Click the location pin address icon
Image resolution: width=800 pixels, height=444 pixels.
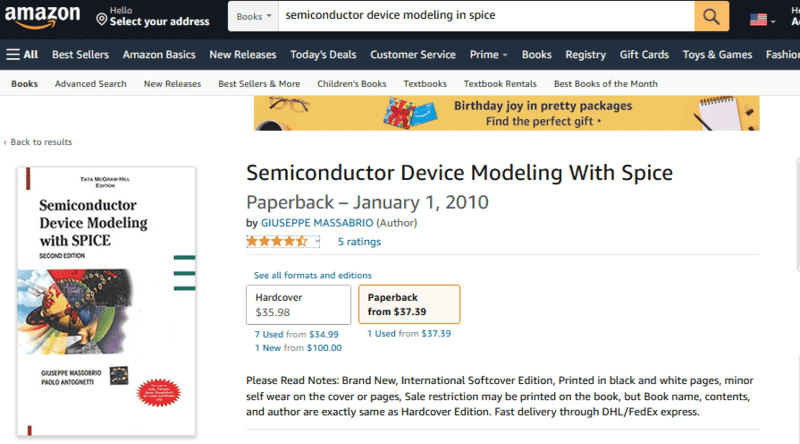tap(102, 19)
